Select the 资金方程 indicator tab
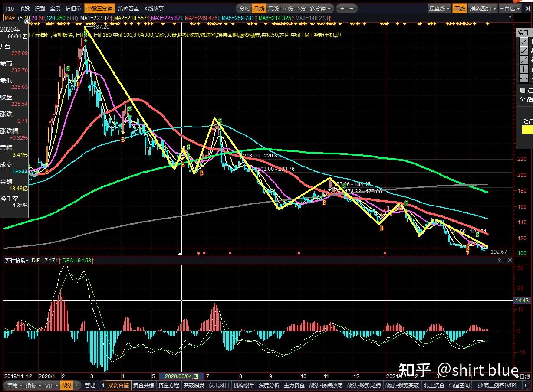Screen dimensions: 533x392 [169, 385]
